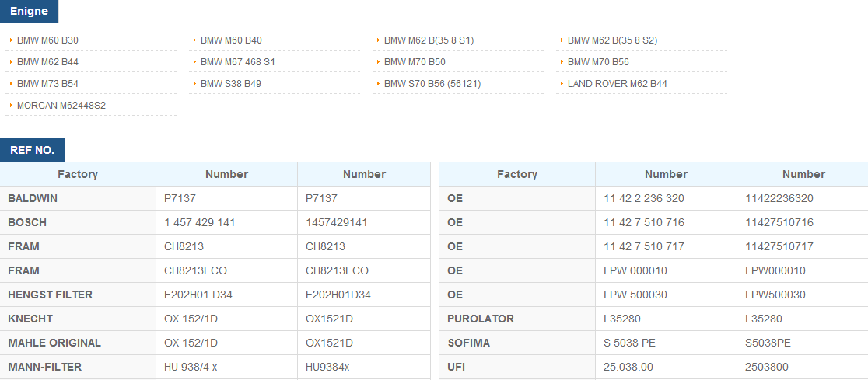Click the HU 938/4 x cell

(x=226, y=367)
